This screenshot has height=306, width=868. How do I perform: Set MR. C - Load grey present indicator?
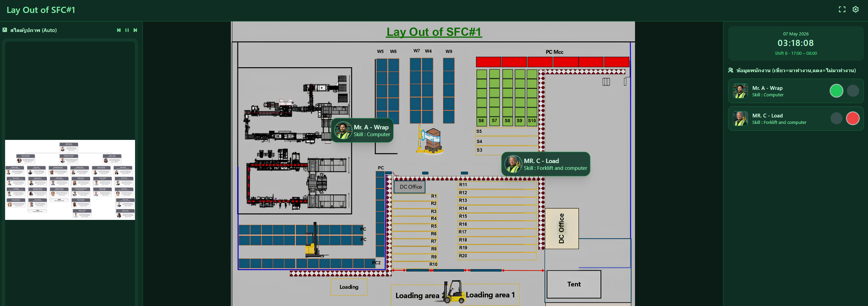pos(836,118)
